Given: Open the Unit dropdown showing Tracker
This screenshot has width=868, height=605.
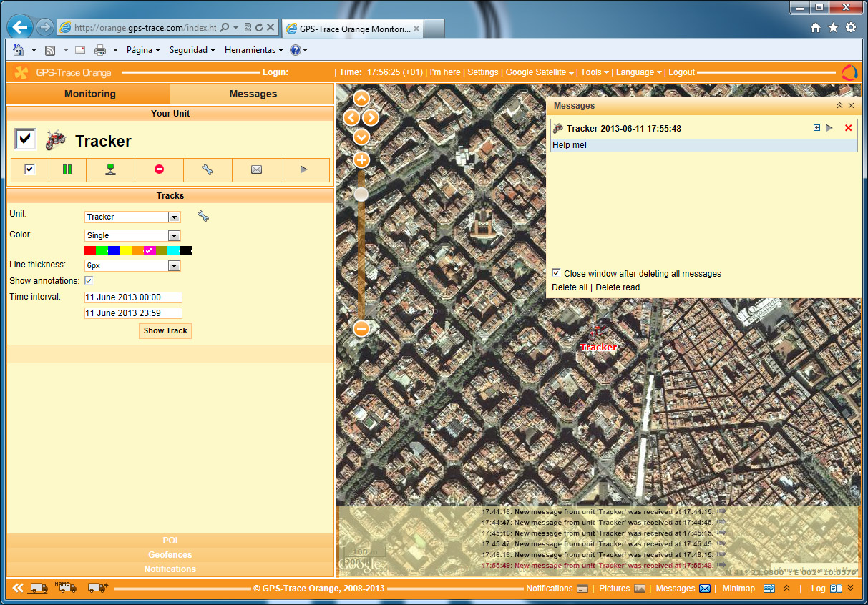Looking at the screenshot, I should coord(132,217).
